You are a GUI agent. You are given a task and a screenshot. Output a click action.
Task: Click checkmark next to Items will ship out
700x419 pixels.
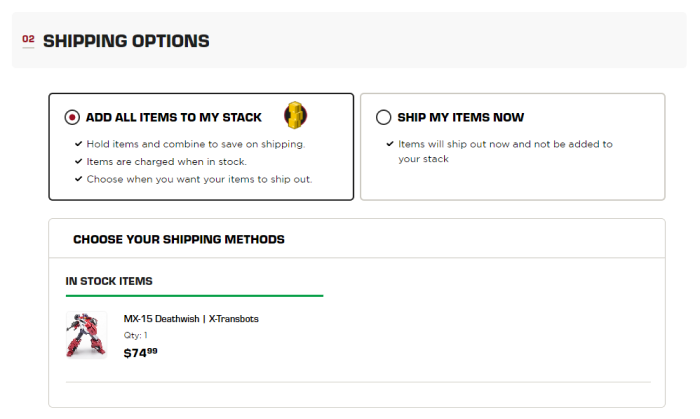[390, 144]
